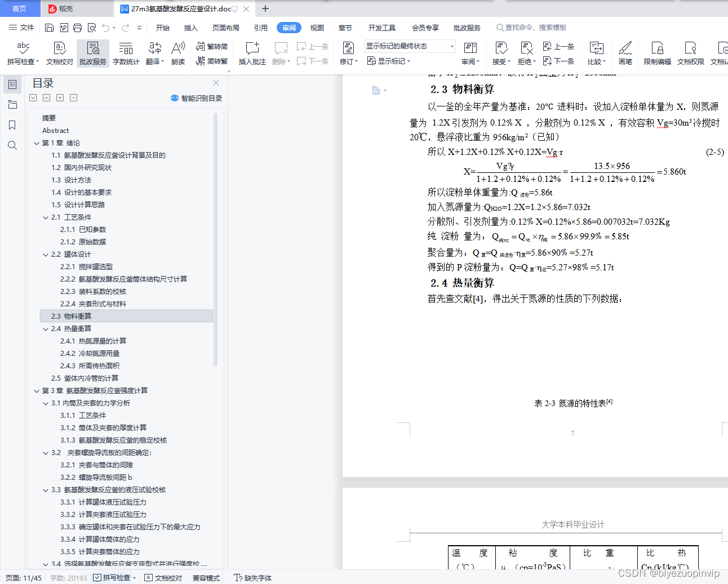This screenshot has height=584, width=728.
Task: Expand all outline levels plus icon
Action: coord(60,98)
